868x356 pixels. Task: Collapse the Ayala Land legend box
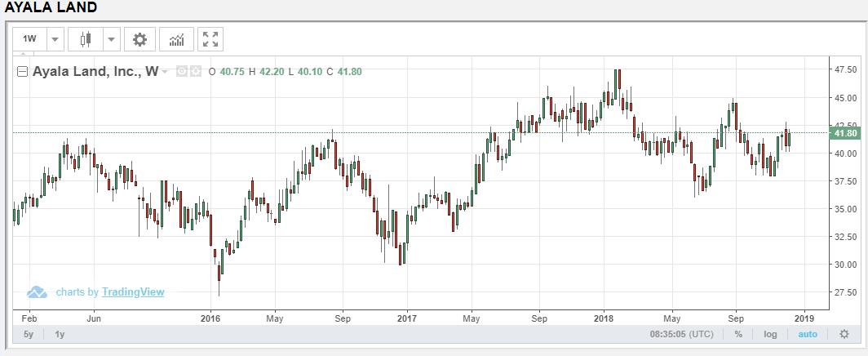[x=23, y=72]
